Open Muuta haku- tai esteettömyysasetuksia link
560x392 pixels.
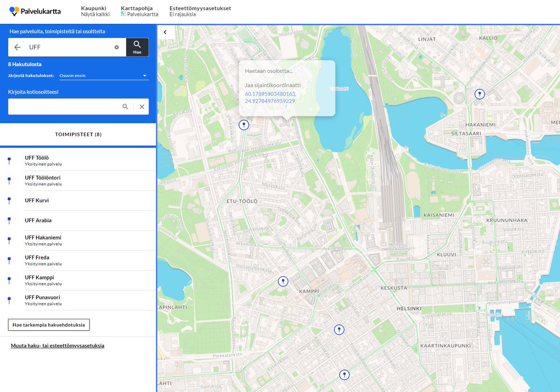57,346
